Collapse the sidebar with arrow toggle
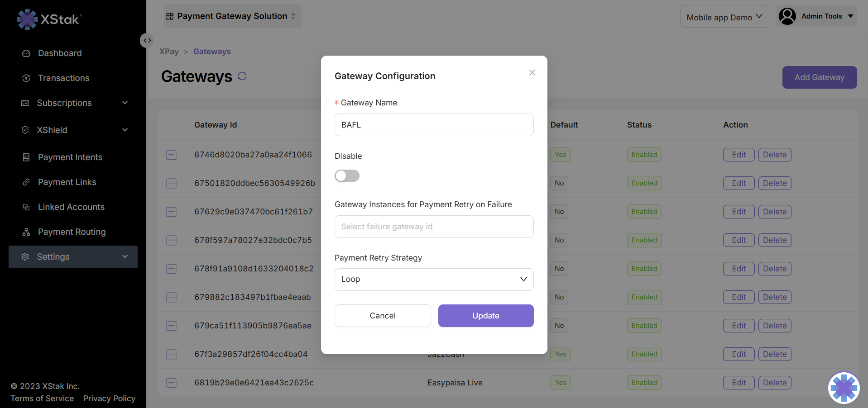Screen dimensions: 868x408 click(147, 40)
